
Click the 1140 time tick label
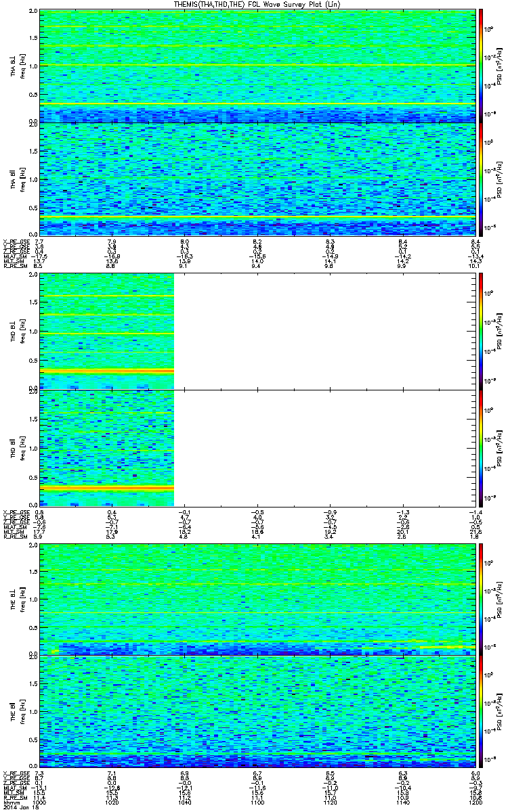[402, 802]
